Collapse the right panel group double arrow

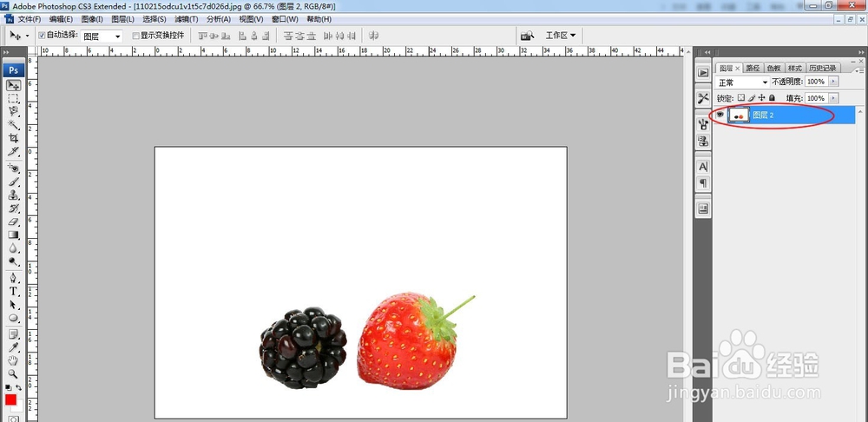pos(861,52)
